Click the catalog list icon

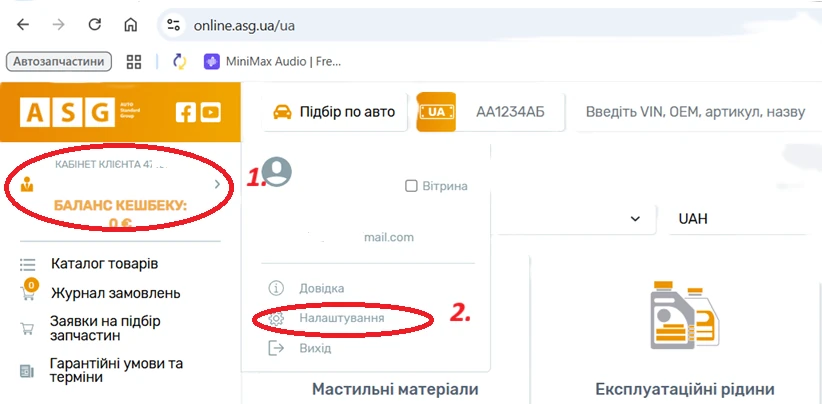tap(27, 264)
